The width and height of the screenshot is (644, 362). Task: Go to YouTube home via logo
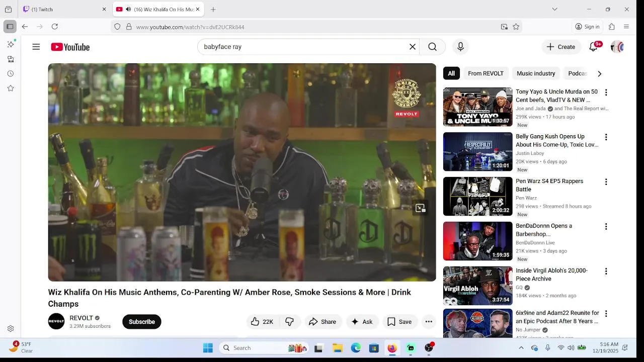tap(70, 47)
